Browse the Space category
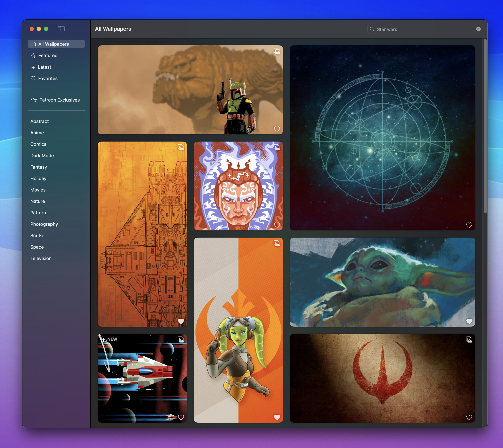Screen dimensions: 503x448 (37, 247)
